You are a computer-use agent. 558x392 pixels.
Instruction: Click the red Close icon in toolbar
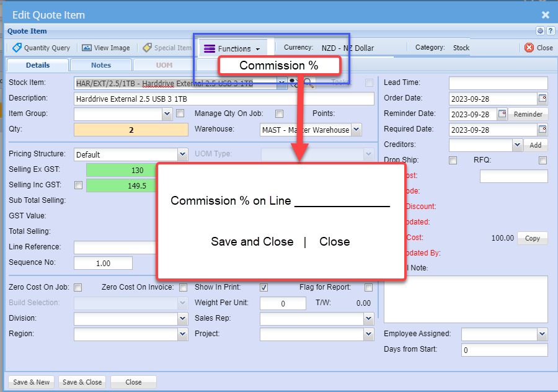click(529, 48)
